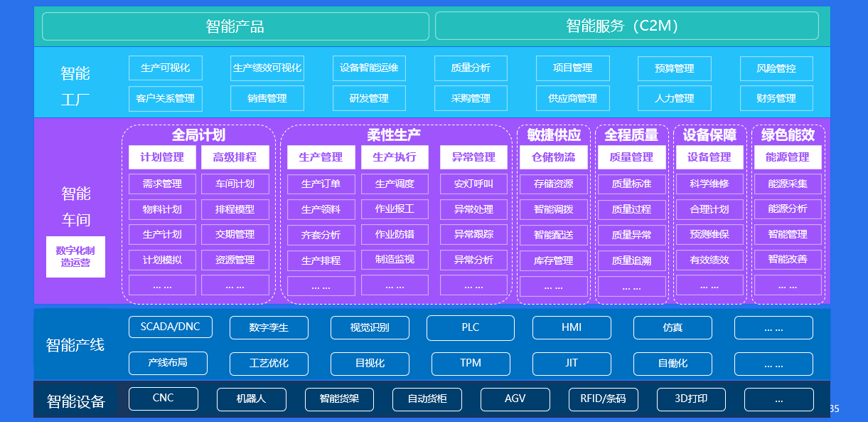The width and height of the screenshot is (868, 422).
Task: Select 数字孪生 in the smart production line row
Action: [269, 328]
